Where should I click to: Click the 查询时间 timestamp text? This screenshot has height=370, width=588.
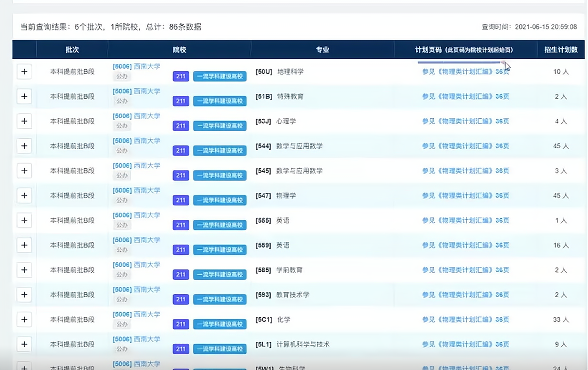pos(529,27)
